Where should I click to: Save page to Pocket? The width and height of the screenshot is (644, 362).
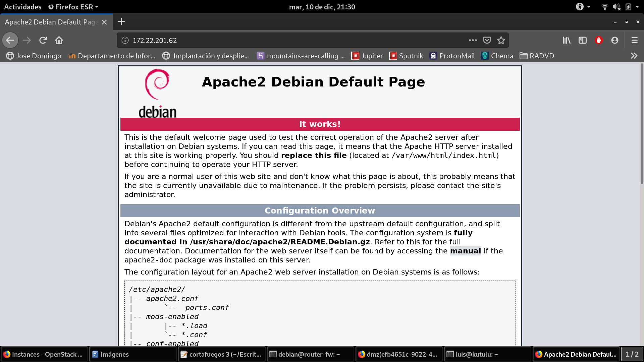click(487, 40)
